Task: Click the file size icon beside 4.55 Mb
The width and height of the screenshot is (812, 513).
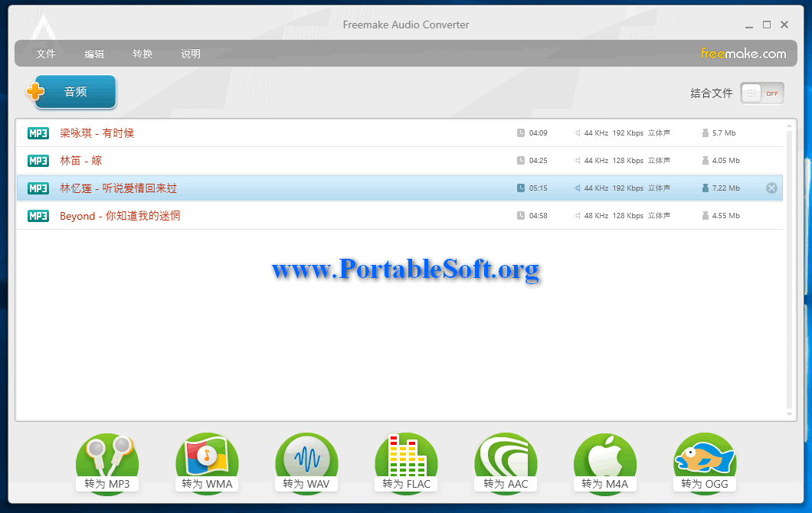Action: (705, 215)
